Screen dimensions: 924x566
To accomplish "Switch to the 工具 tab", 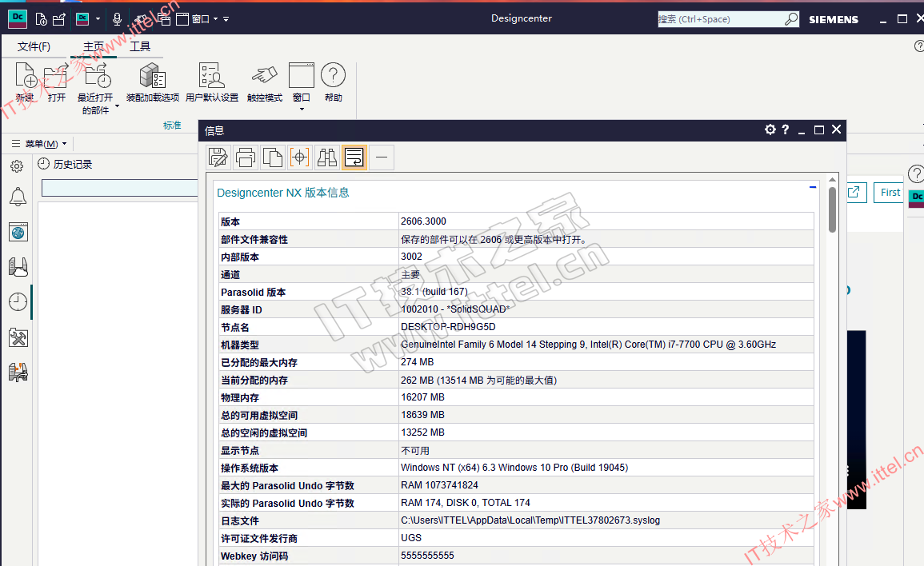I will tap(140, 46).
